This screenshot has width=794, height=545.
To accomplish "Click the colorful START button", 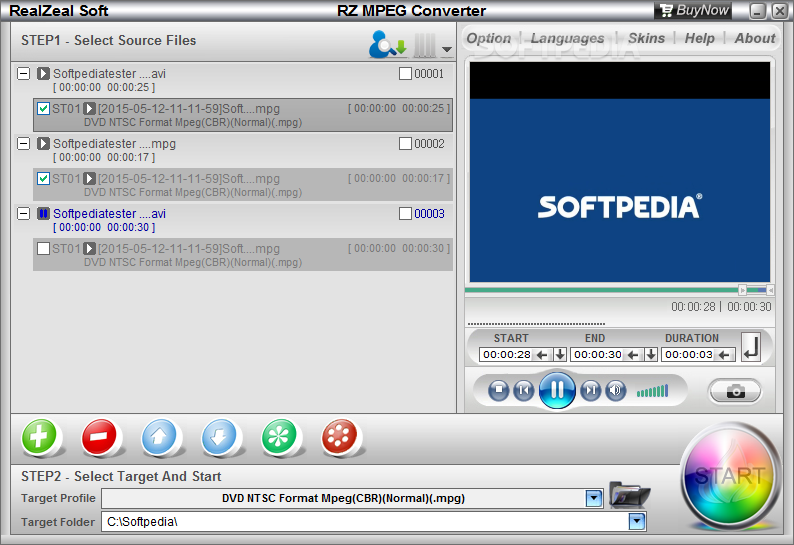I will tap(729, 476).
